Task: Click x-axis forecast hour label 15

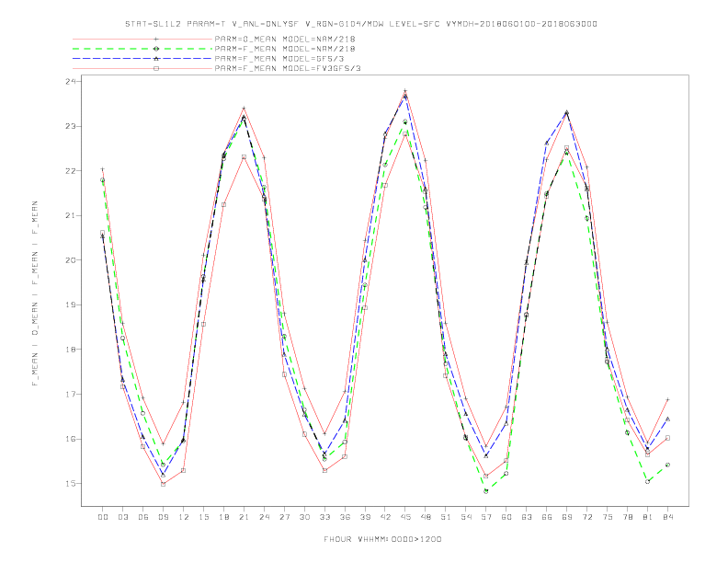Action: (203, 517)
